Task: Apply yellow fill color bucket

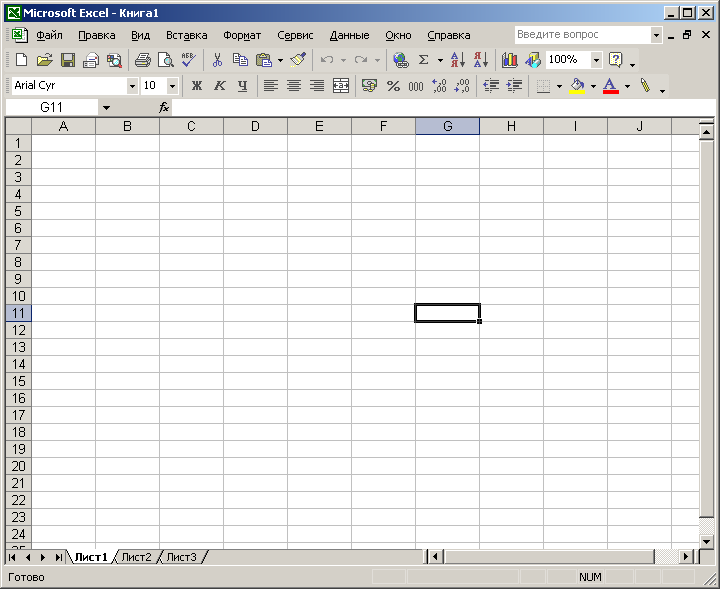Action: (577, 86)
